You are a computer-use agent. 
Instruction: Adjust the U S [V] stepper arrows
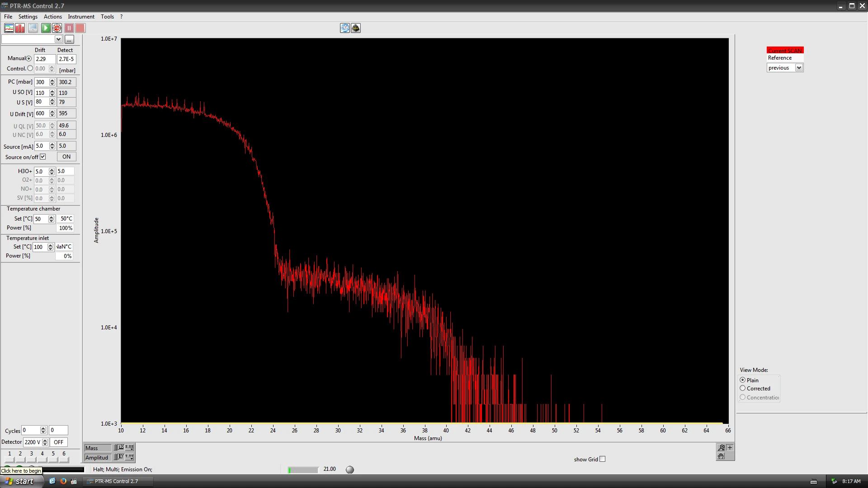coord(52,102)
